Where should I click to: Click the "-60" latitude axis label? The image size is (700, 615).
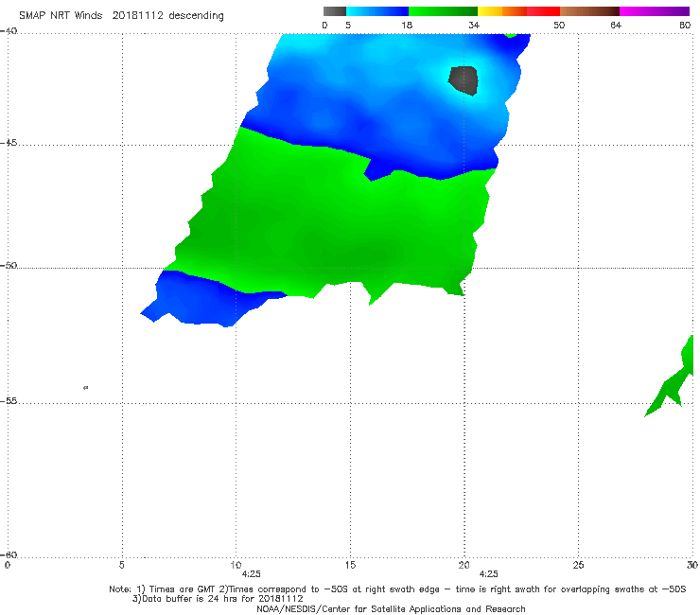tap(9, 554)
